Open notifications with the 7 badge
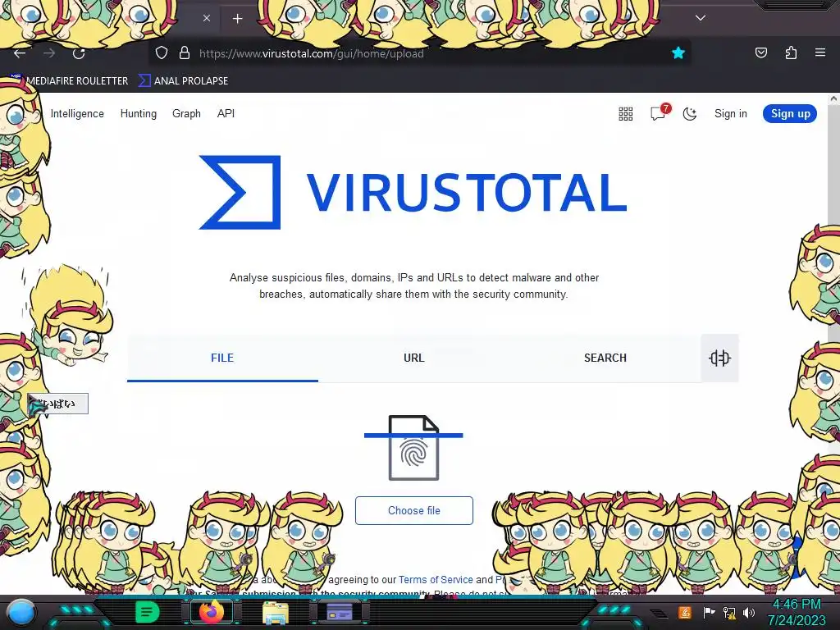Screen dimensions: 840x630 pos(660,112)
